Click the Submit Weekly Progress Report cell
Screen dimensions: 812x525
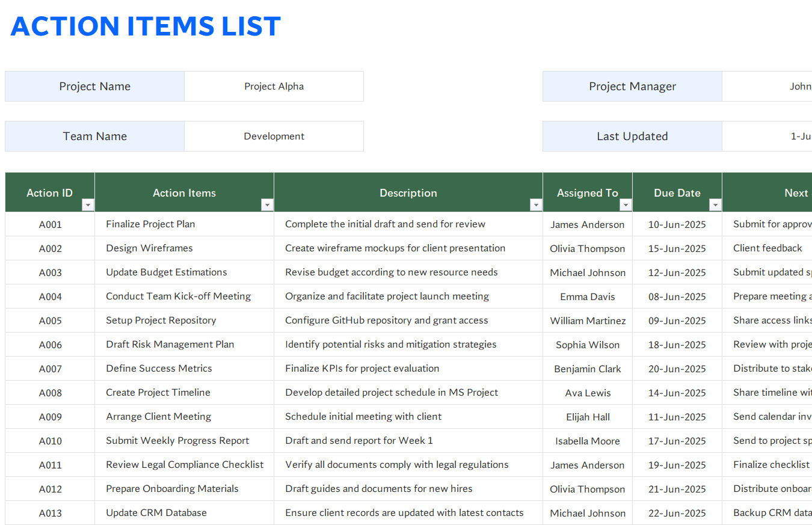[x=184, y=441]
